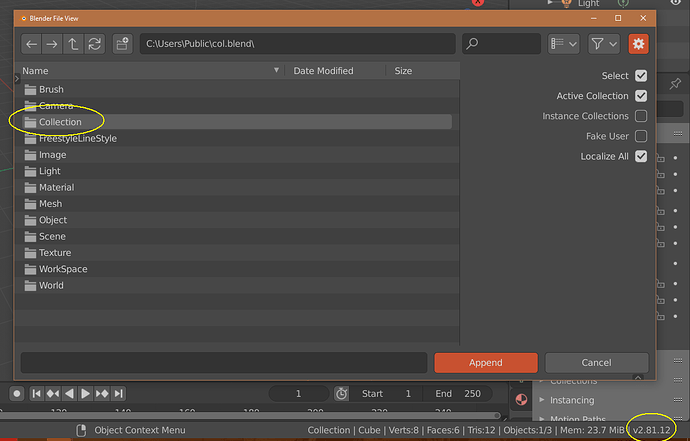The image size is (690, 441).
Task: Open the Material properties tab icon
Action: (x=521, y=400)
